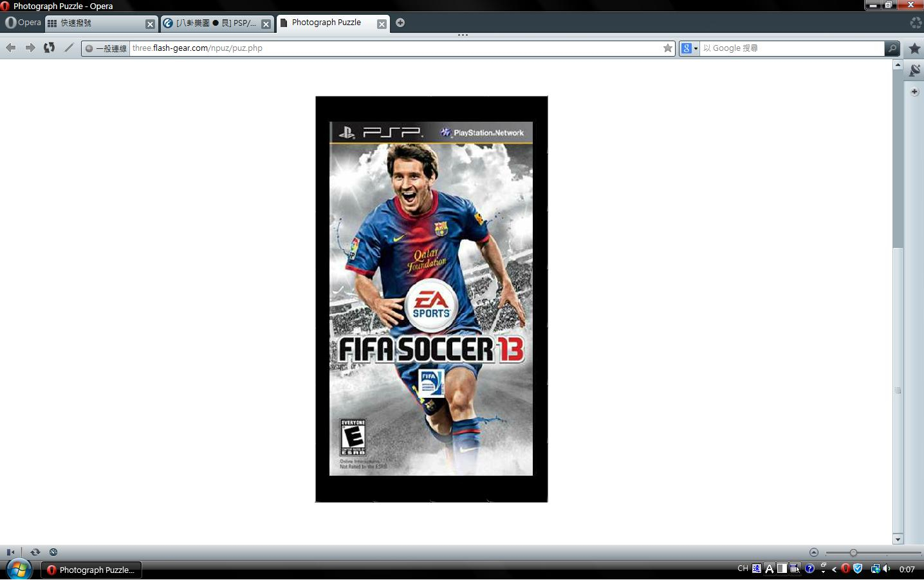Open the wrench panel icon in sidebar
924x580 pixels.
pos(914,70)
